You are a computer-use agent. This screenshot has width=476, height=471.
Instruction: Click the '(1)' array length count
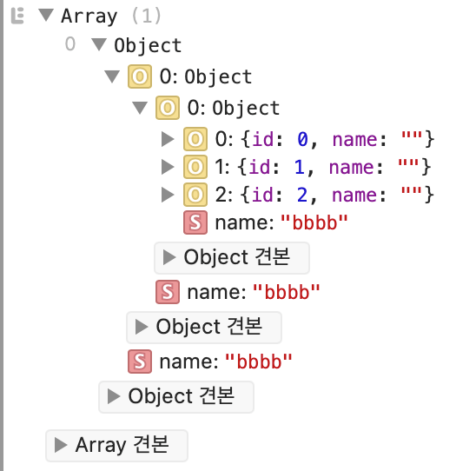click(x=146, y=16)
